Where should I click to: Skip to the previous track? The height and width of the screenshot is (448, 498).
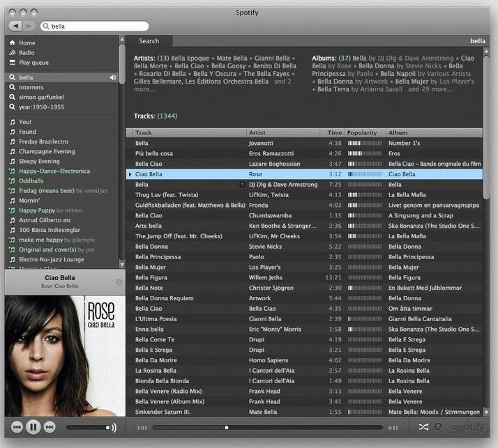(17, 427)
